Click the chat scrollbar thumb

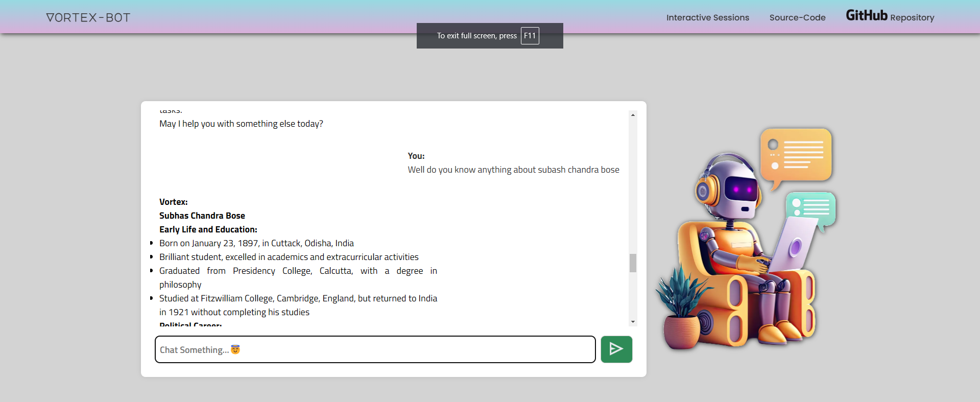(x=633, y=263)
